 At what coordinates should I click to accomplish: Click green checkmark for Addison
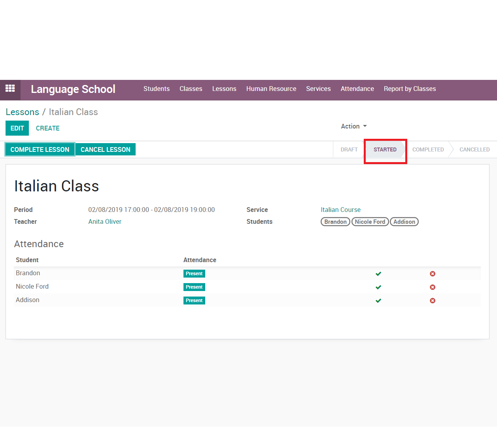click(x=378, y=301)
